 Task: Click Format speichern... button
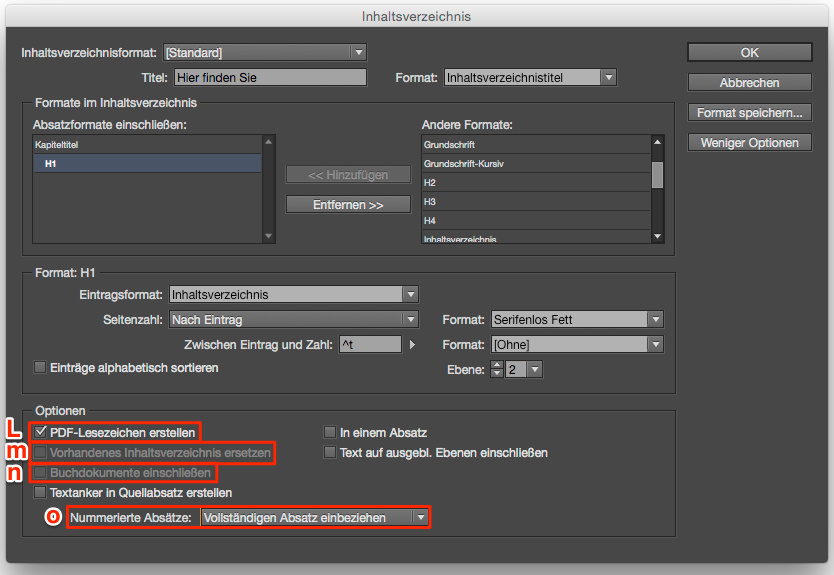click(749, 113)
